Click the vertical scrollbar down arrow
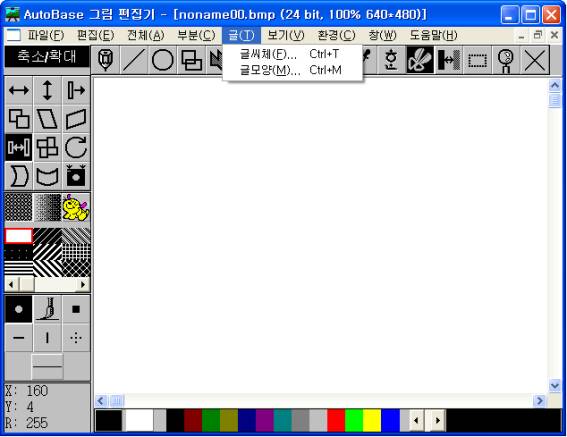 click(555, 386)
